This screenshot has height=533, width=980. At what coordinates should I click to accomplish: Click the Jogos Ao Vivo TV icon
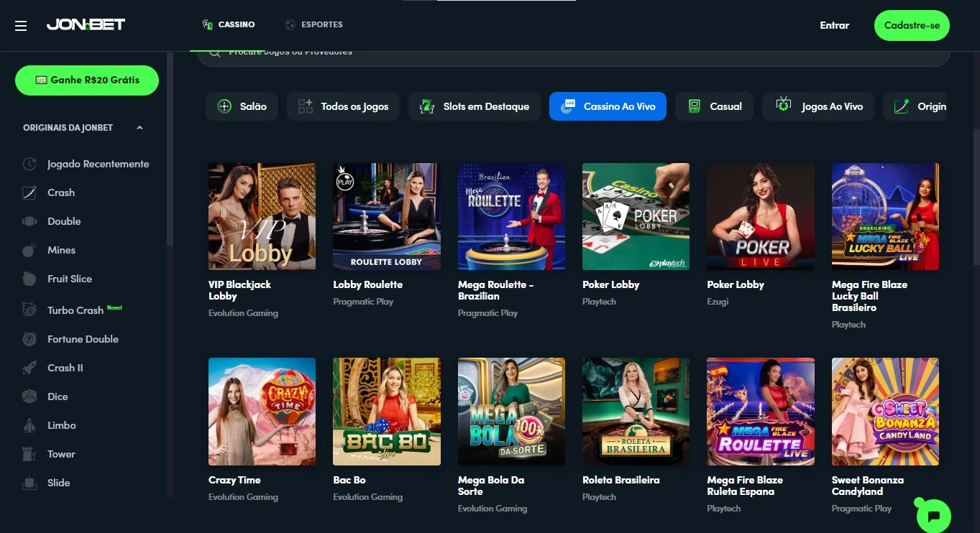(784, 106)
